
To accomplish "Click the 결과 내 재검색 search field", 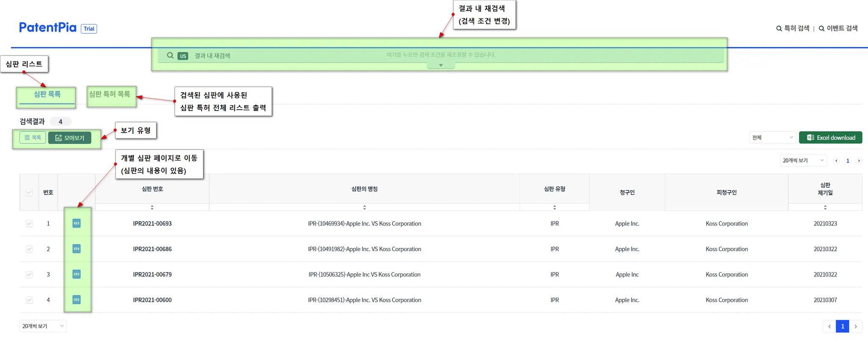I will (441, 55).
